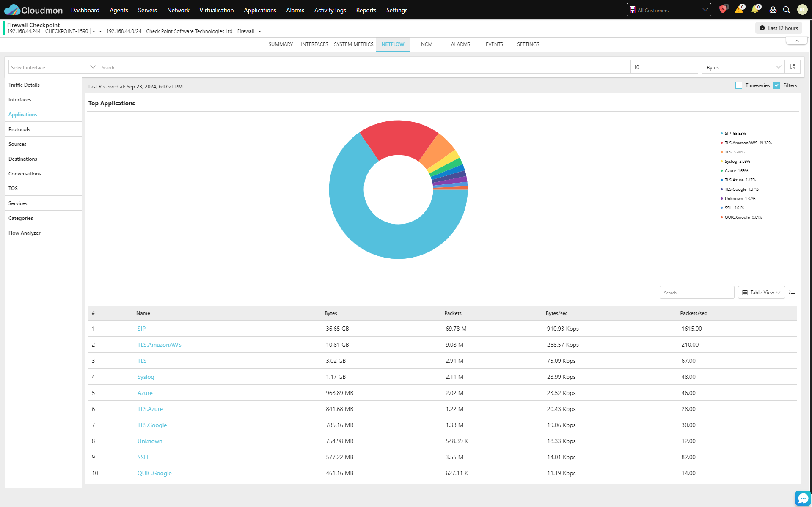The image size is (812, 507).
Task: Switch to the INTERFACES tab
Action: [x=314, y=44]
